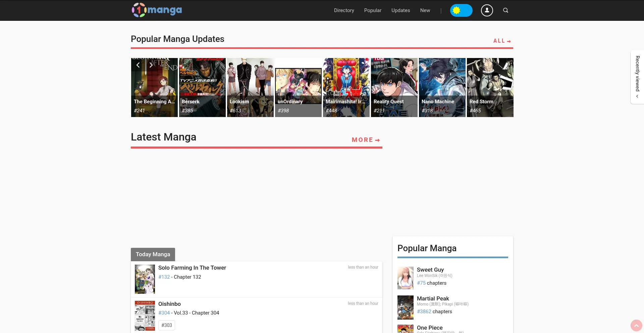Open the Mairimashita! Iruma-kun card
The image size is (644, 333).
tap(346, 88)
